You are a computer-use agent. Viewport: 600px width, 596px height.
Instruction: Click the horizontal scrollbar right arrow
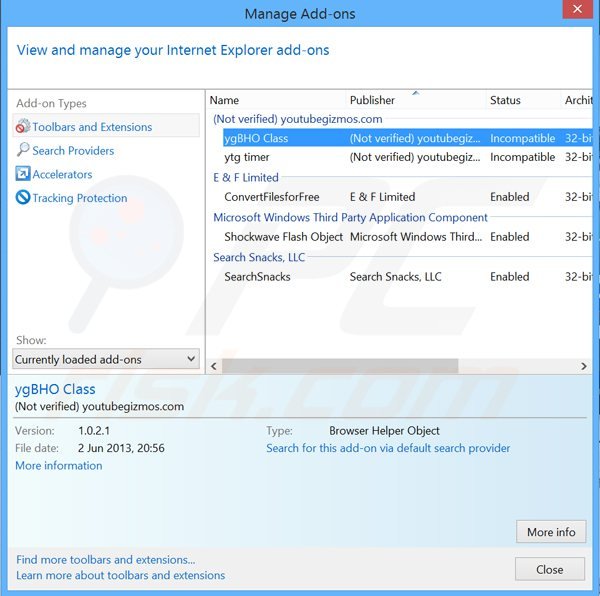(x=584, y=366)
